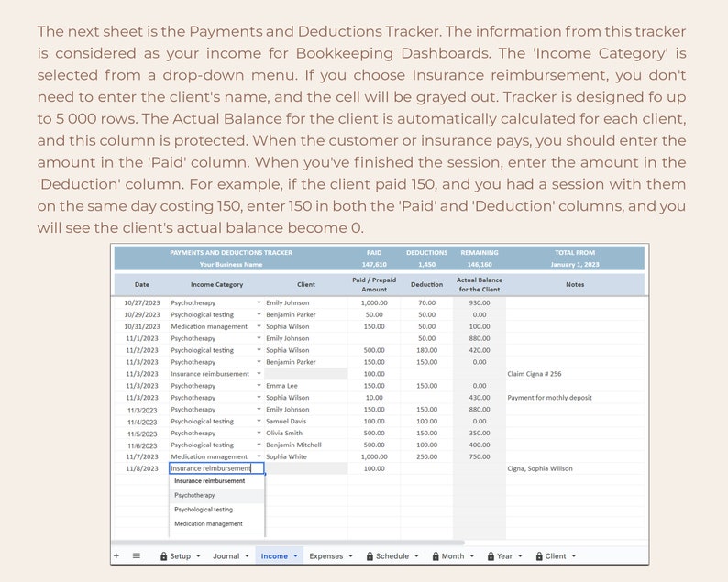Open category dropdown for 11/1/2023 row

tap(259, 338)
